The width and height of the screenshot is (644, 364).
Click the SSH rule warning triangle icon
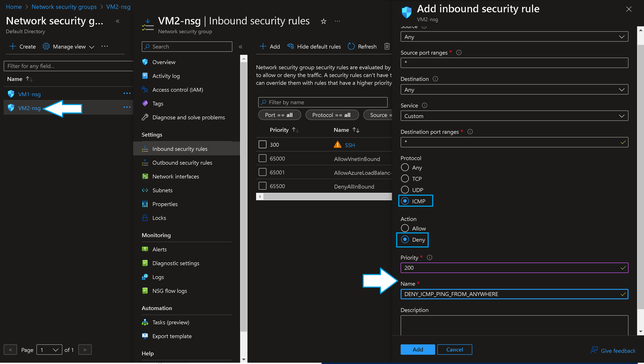337,145
